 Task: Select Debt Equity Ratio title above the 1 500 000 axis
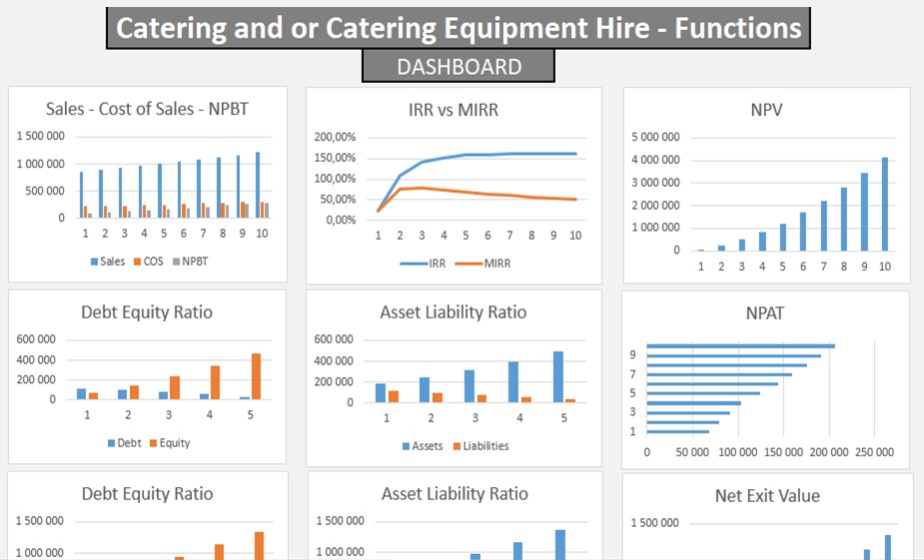pos(147,493)
